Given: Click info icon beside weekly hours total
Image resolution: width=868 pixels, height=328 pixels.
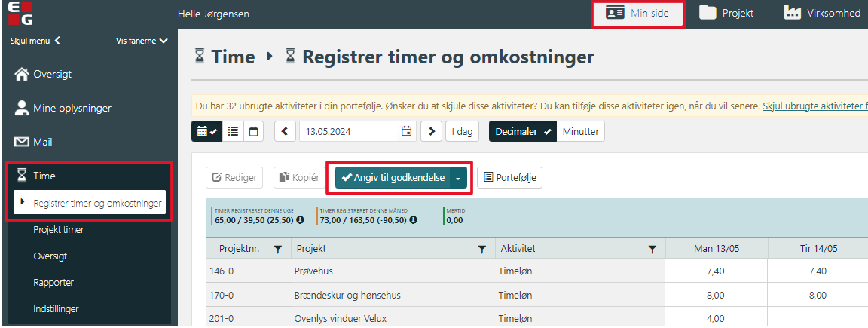Looking at the screenshot, I should pyautogui.click(x=300, y=220).
